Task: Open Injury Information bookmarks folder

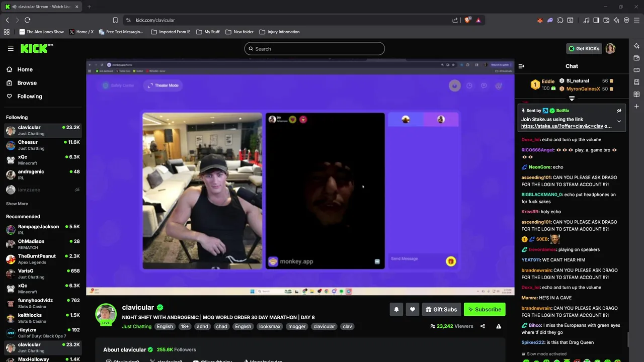Action: pyautogui.click(x=279, y=32)
